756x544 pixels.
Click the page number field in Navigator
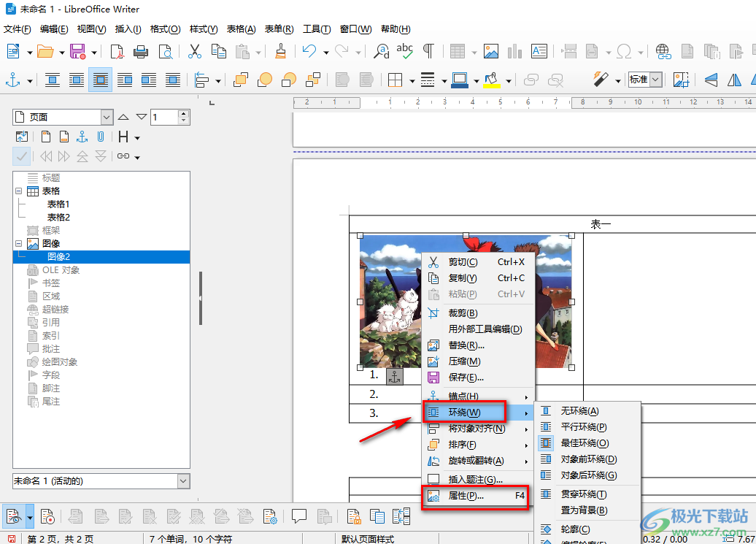point(165,117)
